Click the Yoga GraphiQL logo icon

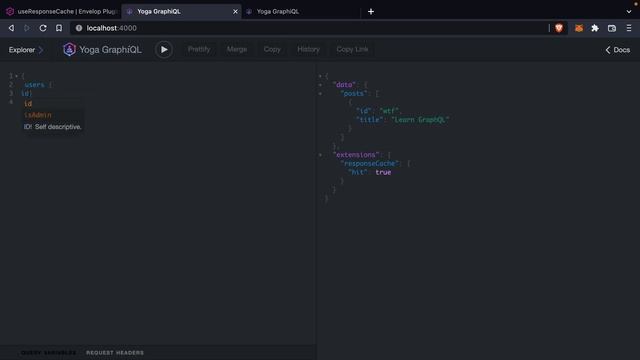pyautogui.click(x=69, y=50)
